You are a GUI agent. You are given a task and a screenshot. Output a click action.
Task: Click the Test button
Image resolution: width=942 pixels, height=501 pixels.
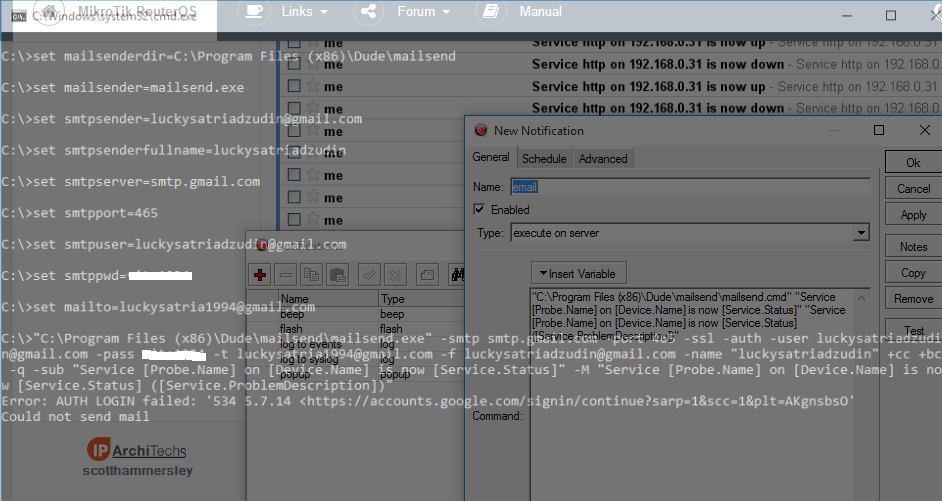pos(913,330)
